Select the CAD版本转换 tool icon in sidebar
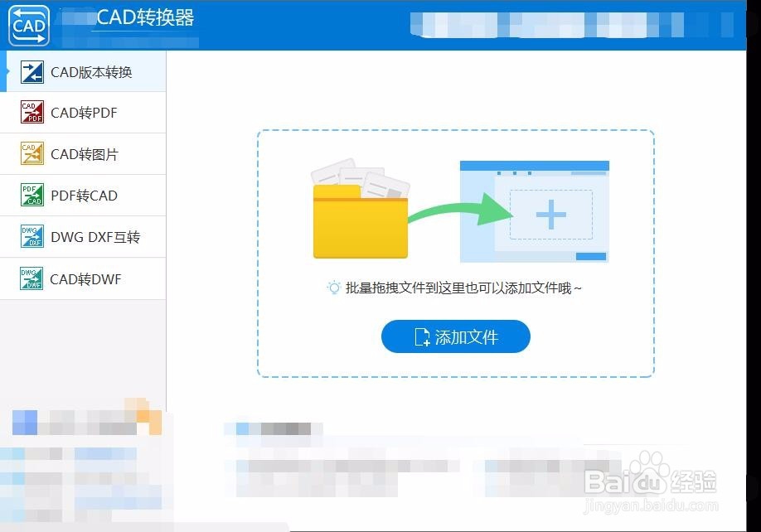 (x=31, y=71)
